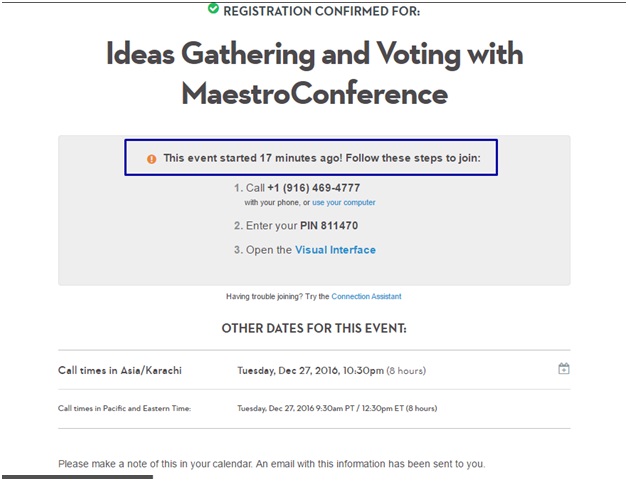The width and height of the screenshot is (628, 481).
Task: Open the Connection Assistant link
Action: point(366,296)
